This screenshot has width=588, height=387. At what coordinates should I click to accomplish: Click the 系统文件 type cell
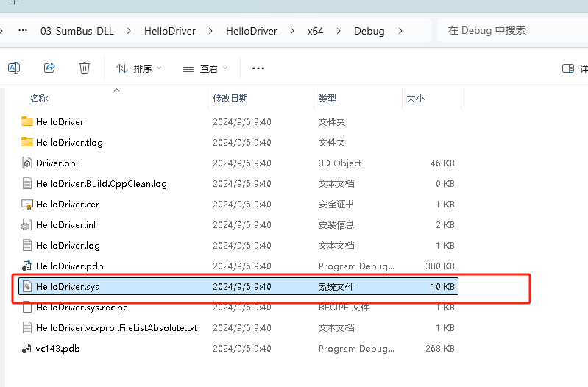336,287
